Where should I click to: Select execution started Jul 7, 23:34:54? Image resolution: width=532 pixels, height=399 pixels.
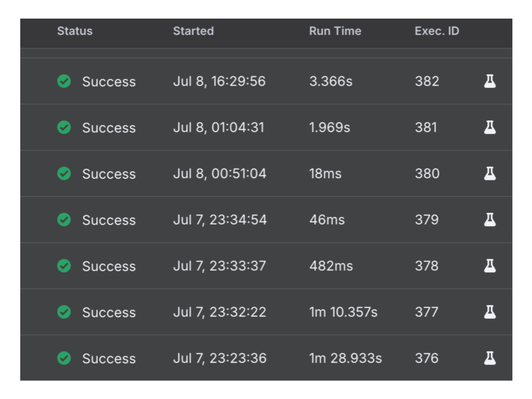pos(267,220)
